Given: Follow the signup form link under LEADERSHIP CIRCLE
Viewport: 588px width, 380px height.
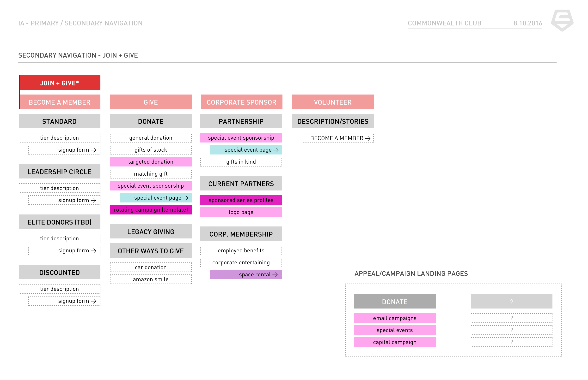Looking at the screenshot, I should [x=64, y=200].
